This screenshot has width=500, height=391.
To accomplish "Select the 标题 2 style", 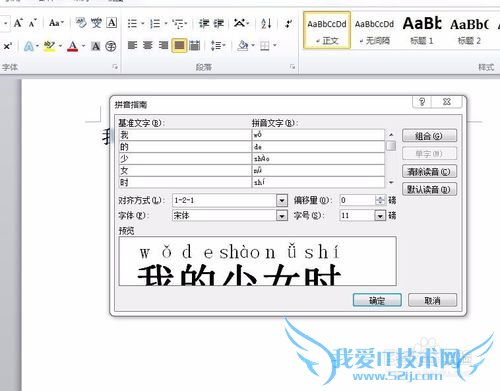I will tap(469, 30).
